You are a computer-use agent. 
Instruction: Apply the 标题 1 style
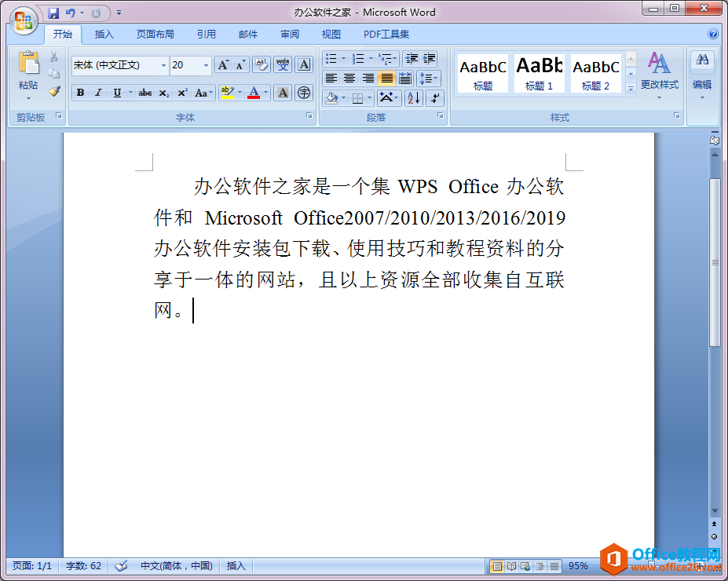539,73
